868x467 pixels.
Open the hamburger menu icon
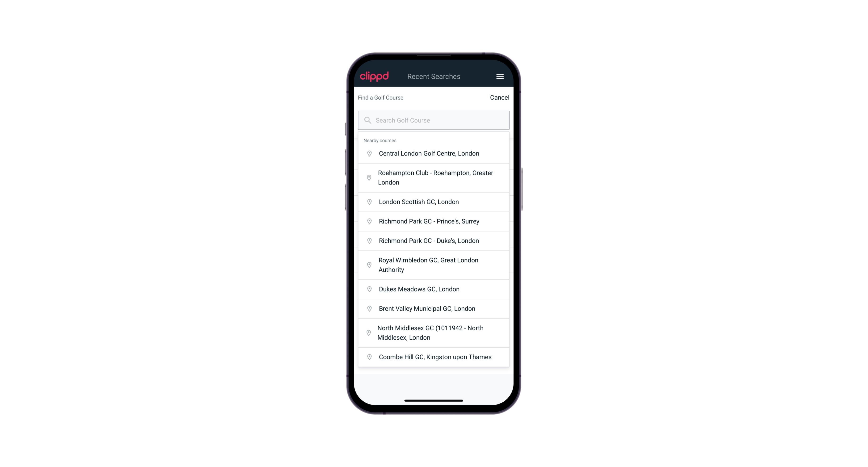pyautogui.click(x=500, y=76)
